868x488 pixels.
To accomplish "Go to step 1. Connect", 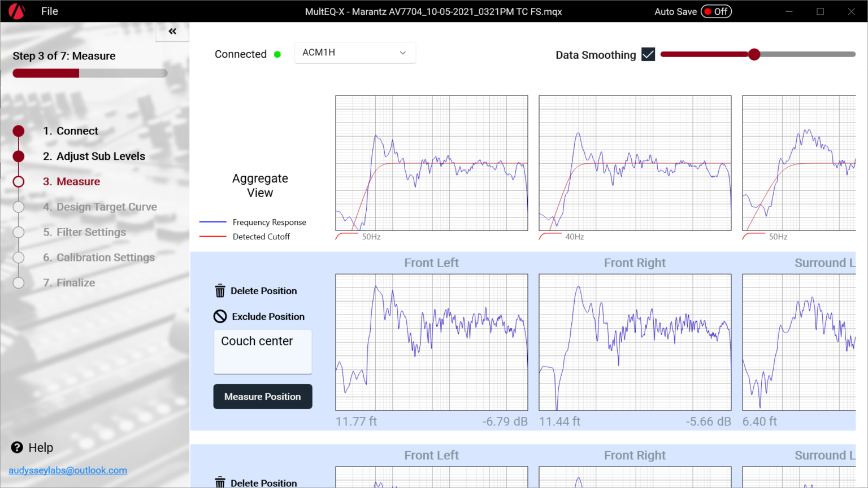I will [x=71, y=131].
